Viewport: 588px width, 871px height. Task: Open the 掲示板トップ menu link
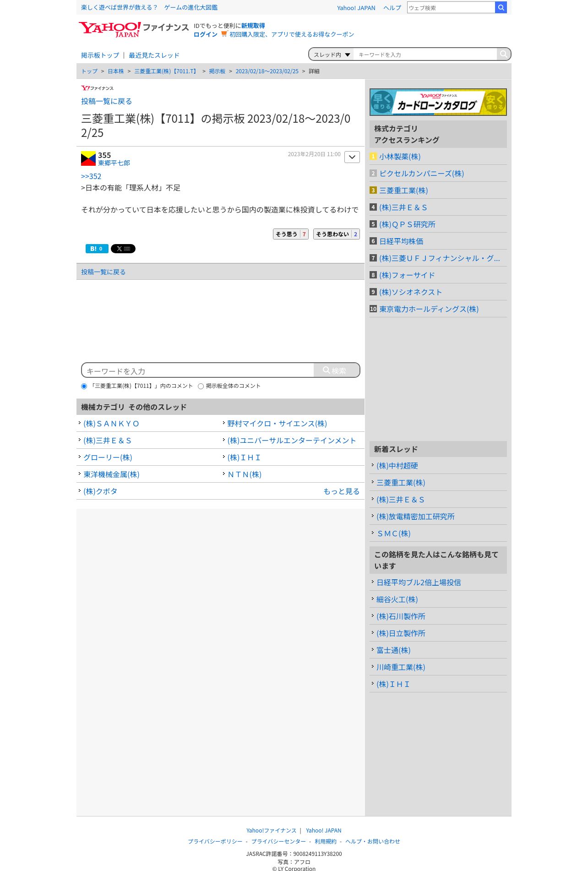point(100,55)
